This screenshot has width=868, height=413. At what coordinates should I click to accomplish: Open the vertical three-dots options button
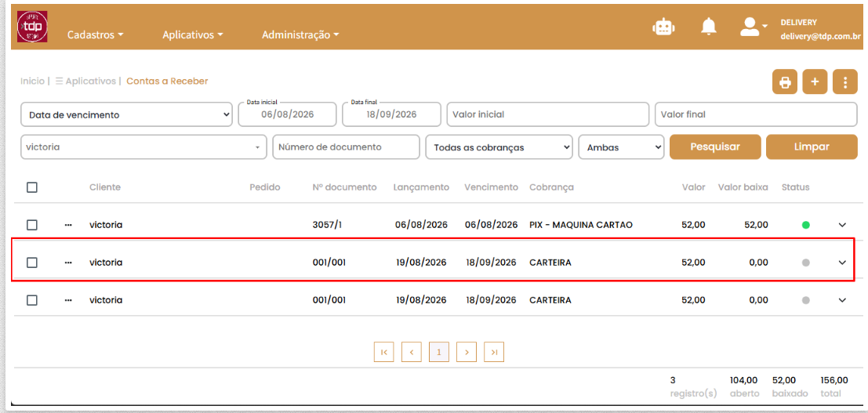click(844, 82)
